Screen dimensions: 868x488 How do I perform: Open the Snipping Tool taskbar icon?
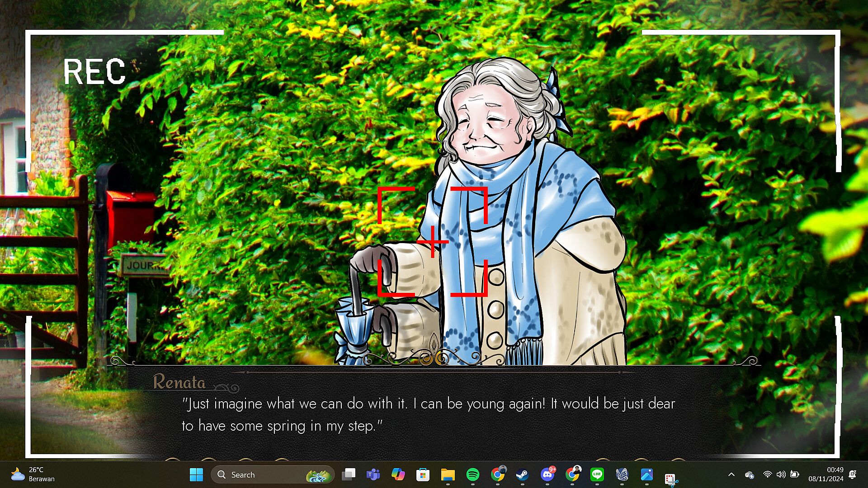[x=671, y=478]
